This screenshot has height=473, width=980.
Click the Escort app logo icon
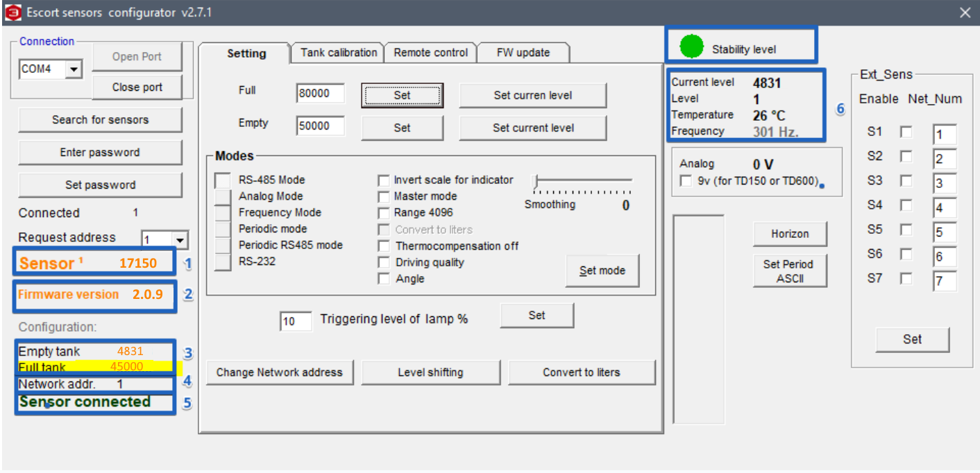[13, 12]
